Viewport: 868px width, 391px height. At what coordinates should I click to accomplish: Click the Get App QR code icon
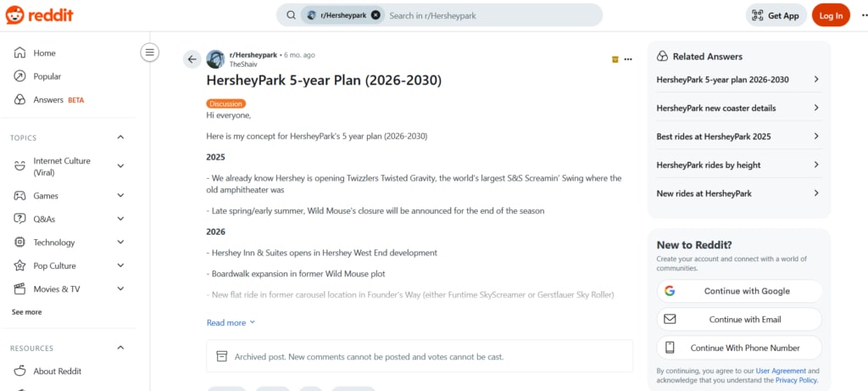point(757,15)
